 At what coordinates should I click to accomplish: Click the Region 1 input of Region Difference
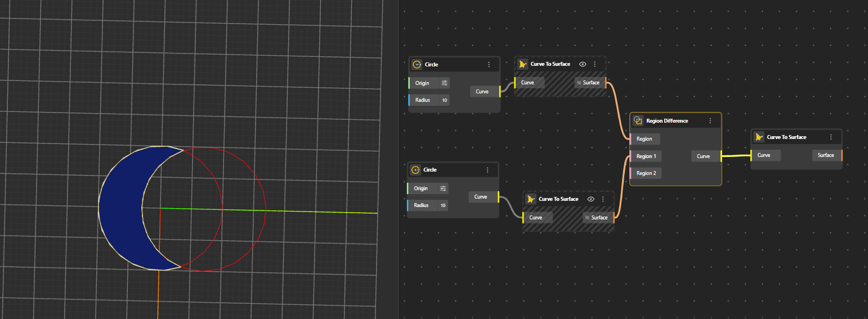[646, 156]
